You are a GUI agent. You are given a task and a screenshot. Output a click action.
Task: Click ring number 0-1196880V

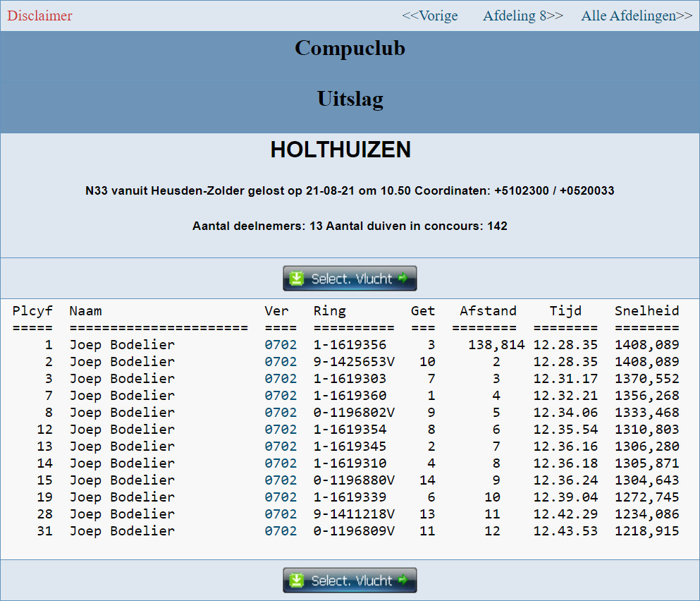coord(354,481)
